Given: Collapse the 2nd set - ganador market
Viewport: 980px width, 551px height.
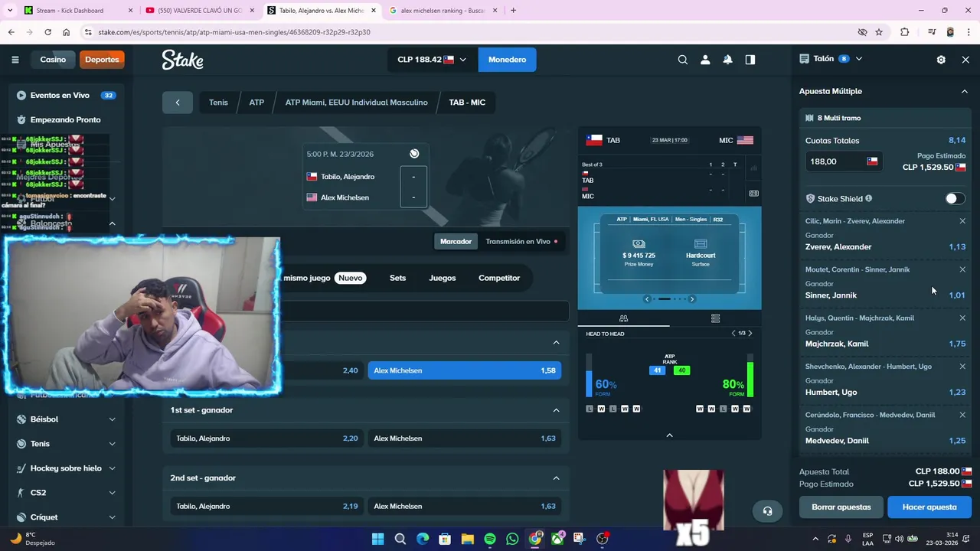Looking at the screenshot, I should point(556,478).
